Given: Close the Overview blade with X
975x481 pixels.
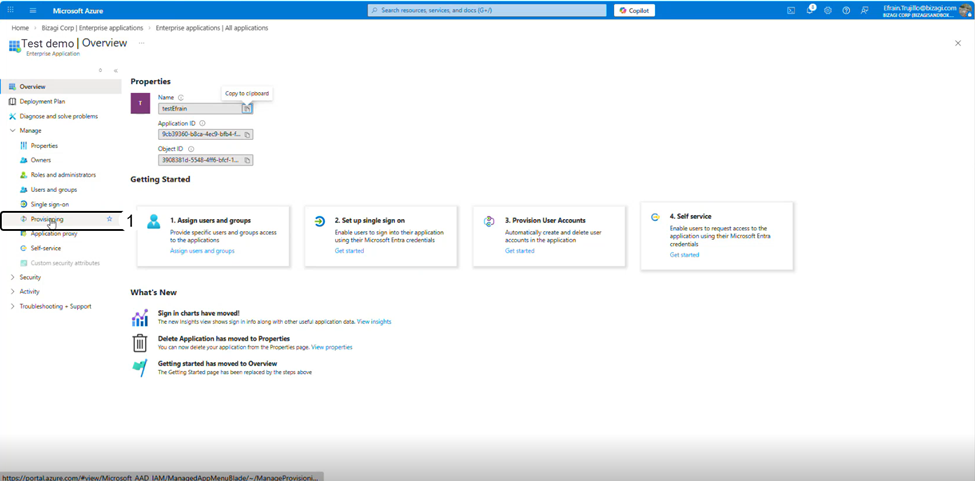Looking at the screenshot, I should [958, 43].
